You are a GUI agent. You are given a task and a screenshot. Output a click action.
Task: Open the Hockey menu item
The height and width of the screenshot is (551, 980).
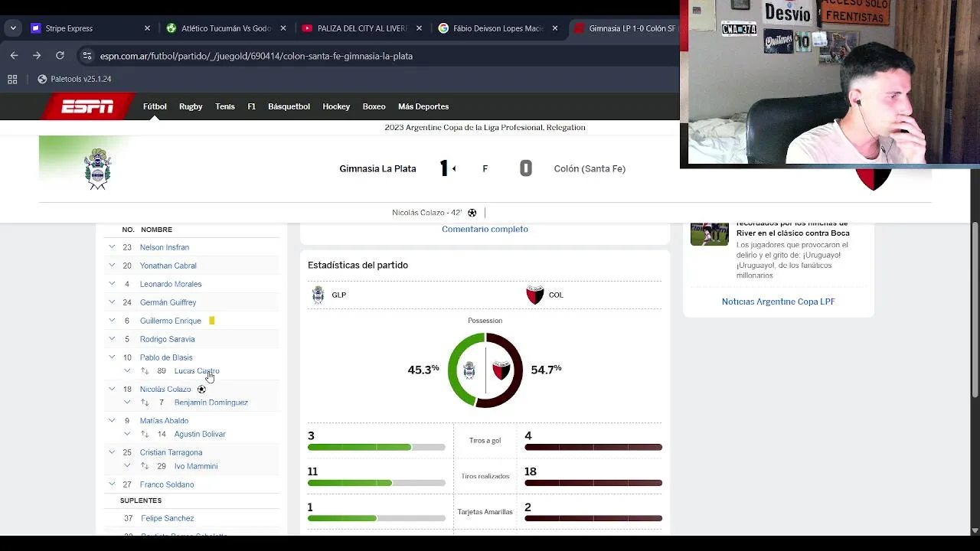336,106
